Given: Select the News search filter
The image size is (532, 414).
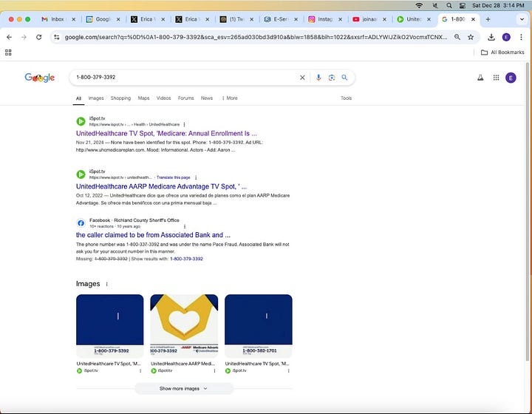Looking at the screenshot, I should coord(207,98).
